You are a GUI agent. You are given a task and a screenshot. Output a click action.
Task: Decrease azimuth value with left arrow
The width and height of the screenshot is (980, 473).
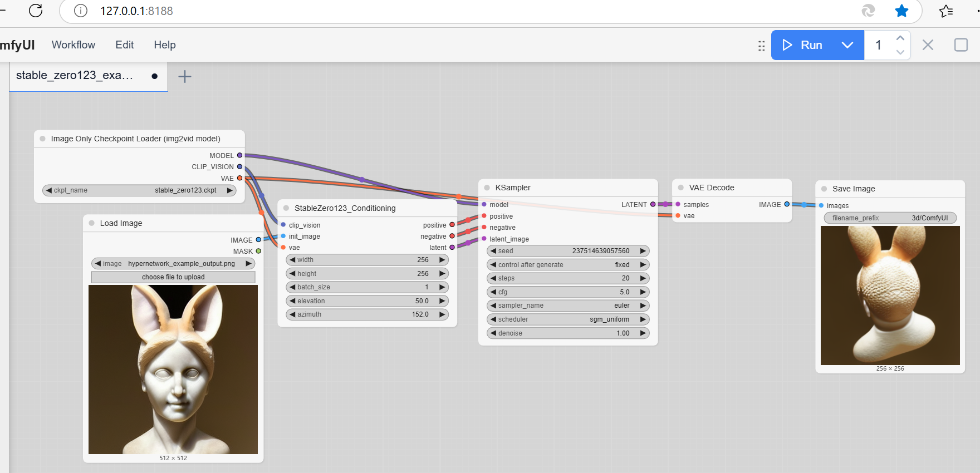292,314
